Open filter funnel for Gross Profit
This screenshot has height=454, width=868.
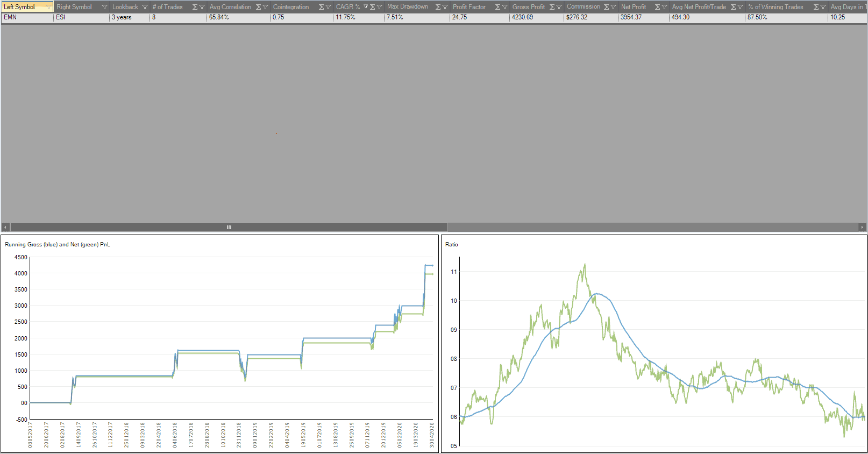tap(559, 7)
